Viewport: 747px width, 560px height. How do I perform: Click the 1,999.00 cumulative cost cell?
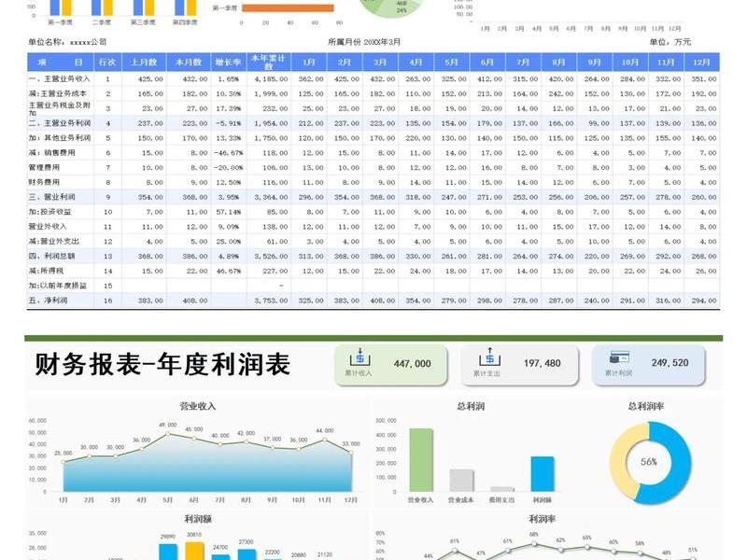(x=271, y=94)
